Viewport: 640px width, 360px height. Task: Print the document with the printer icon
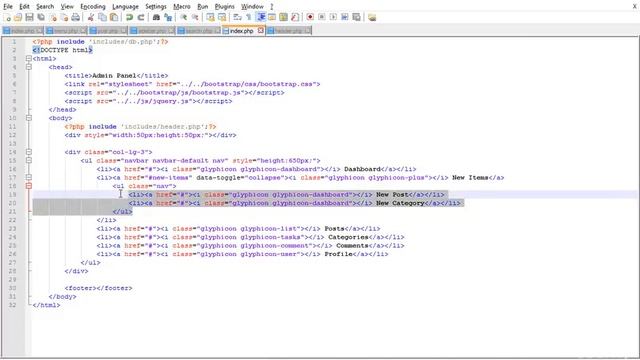pyautogui.click(x=76, y=17)
